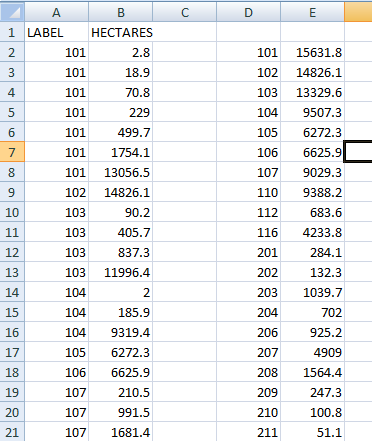The height and width of the screenshot is (441, 372).
Task: Select column E header
Action: [313, 12]
